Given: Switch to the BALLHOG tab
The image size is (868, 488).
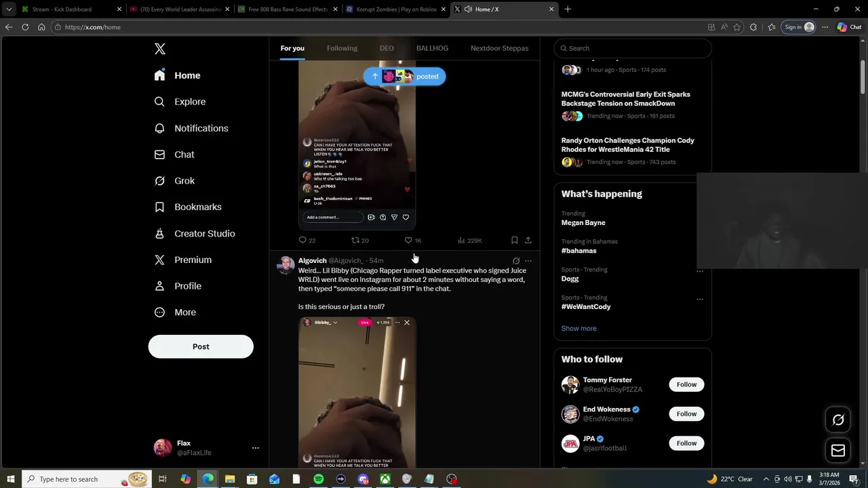Looking at the screenshot, I should tap(432, 48).
